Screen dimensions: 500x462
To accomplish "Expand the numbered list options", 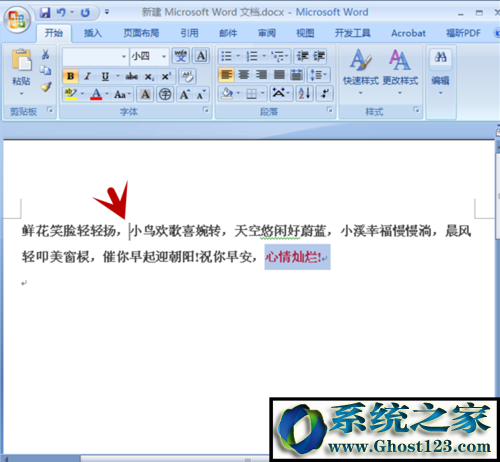I will 264,56.
